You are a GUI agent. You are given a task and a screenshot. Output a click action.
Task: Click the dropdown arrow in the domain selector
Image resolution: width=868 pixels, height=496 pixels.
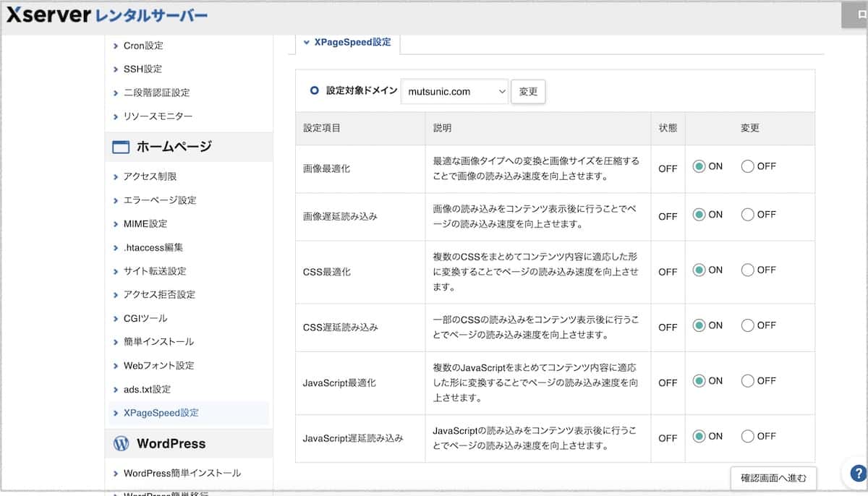pos(502,91)
